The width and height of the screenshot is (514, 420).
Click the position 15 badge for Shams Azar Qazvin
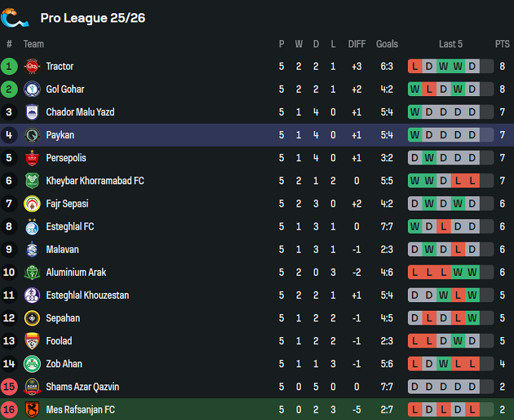(9, 387)
